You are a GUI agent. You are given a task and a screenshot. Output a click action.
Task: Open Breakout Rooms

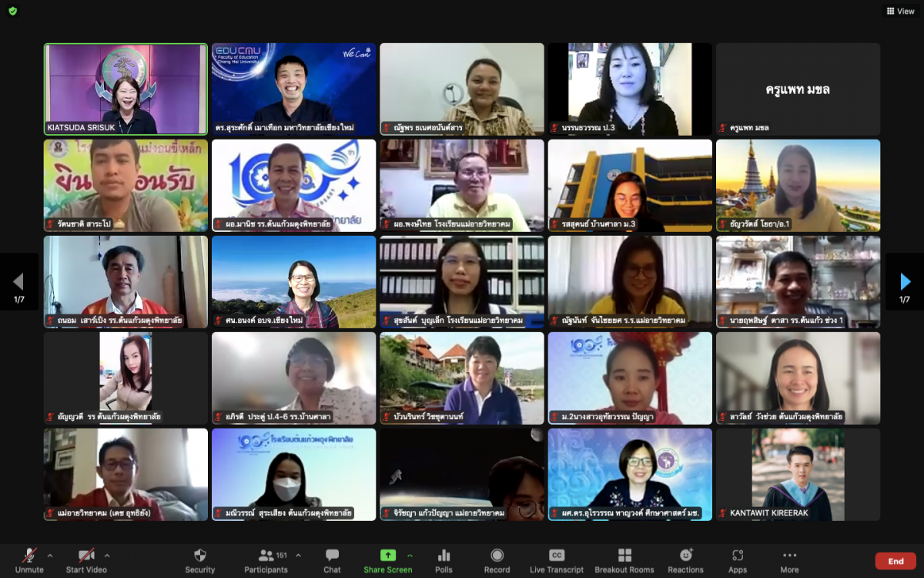[624, 560]
